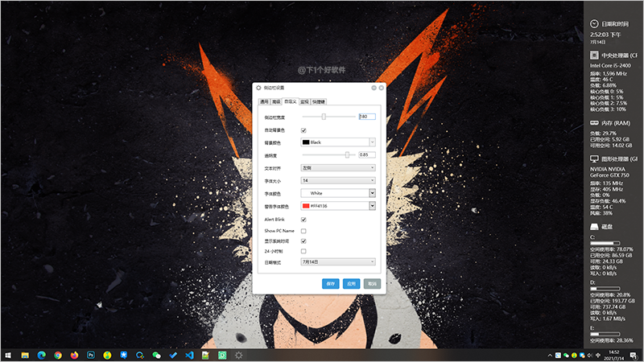
Task: Open the green D app on the taskbar
Action: (222, 356)
